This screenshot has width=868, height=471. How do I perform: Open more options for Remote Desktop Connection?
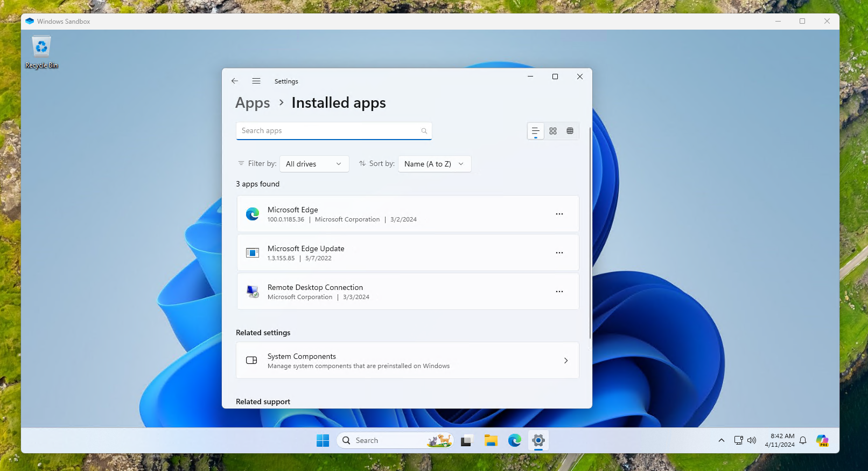(559, 292)
